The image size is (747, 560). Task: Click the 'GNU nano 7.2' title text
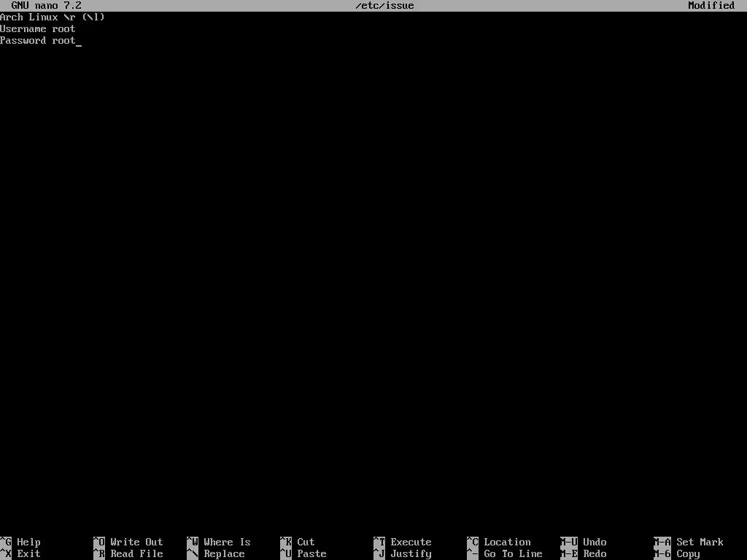point(46,6)
